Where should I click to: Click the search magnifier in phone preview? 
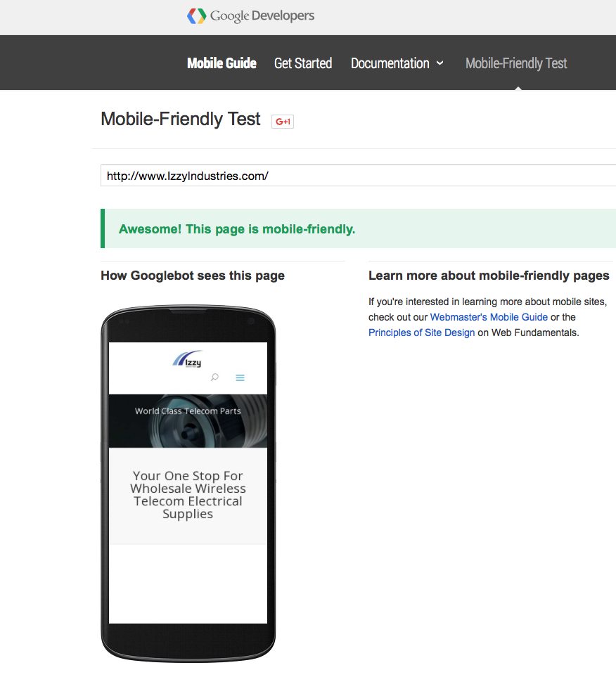click(215, 378)
